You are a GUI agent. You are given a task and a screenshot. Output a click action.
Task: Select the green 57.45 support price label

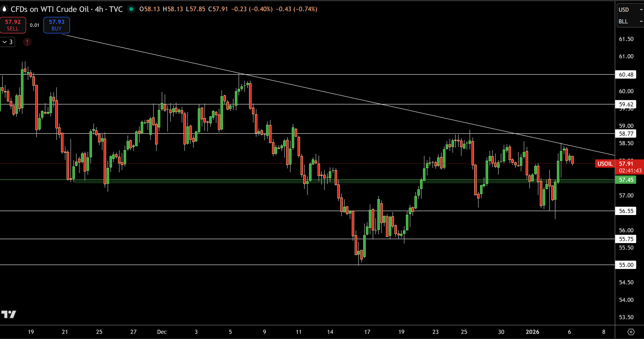(x=626, y=180)
